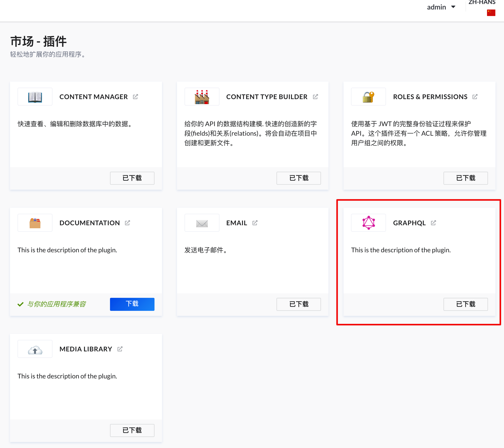Click the Roles & Permissions lock icon
504x448 pixels.
point(368,97)
